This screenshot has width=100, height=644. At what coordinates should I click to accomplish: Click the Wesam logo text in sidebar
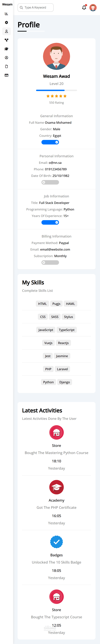[7, 5]
